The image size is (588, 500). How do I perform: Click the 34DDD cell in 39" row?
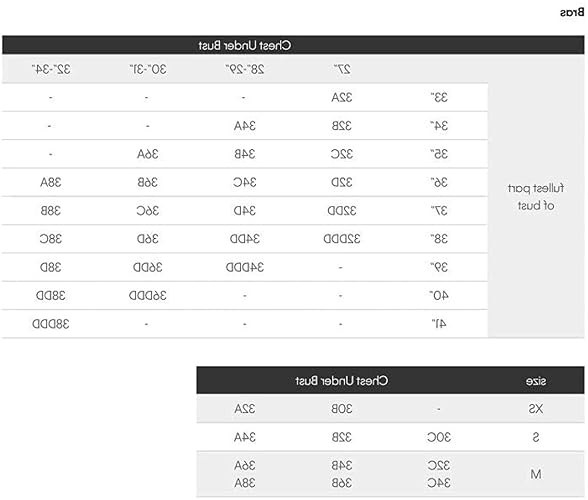pyautogui.click(x=244, y=267)
